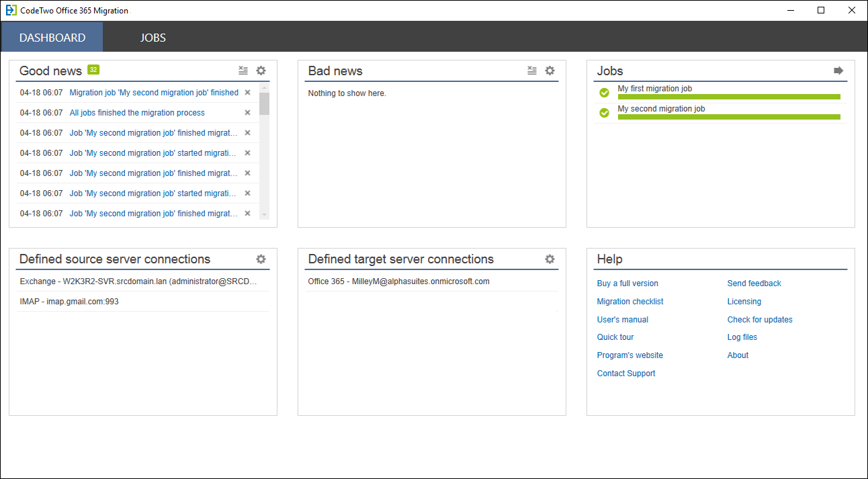Open the Log files link
This screenshot has height=479, width=868.
click(x=742, y=337)
